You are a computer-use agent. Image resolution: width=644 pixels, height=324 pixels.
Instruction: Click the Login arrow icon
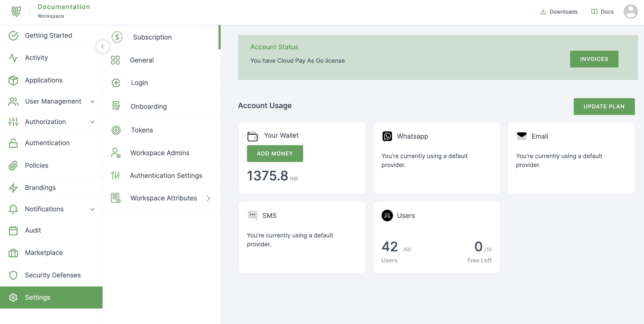[116, 83]
